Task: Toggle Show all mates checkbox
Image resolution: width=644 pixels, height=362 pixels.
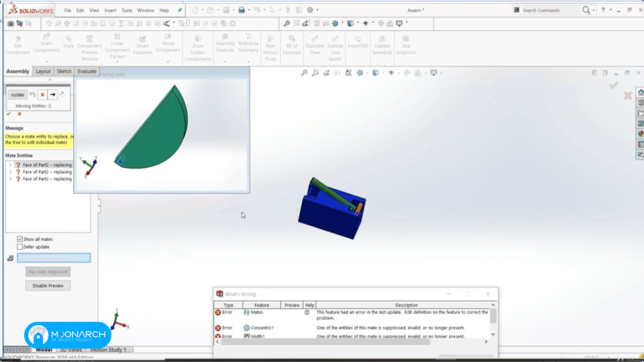Action: [x=19, y=239]
